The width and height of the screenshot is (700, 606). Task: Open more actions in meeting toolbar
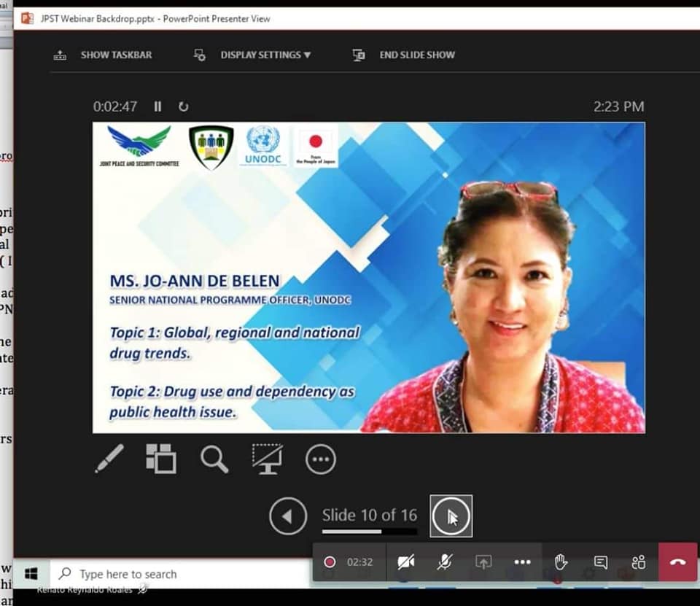coord(522,562)
